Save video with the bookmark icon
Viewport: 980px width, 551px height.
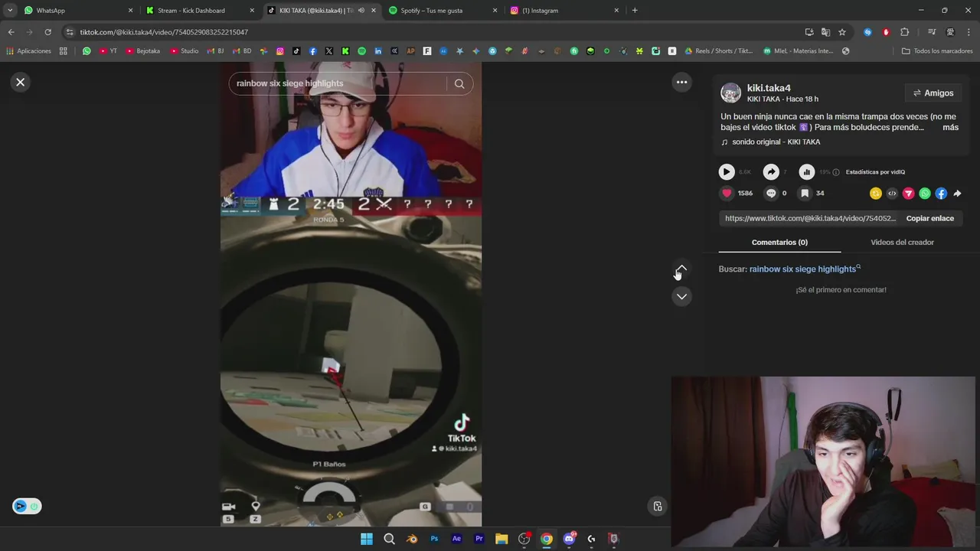click(x=805, y=193)
